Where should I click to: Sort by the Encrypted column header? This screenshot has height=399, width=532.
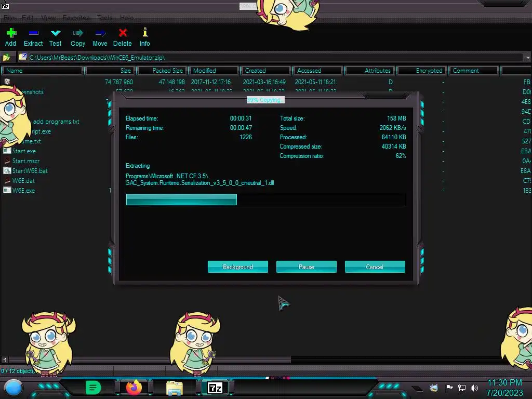tap(422, 71)
